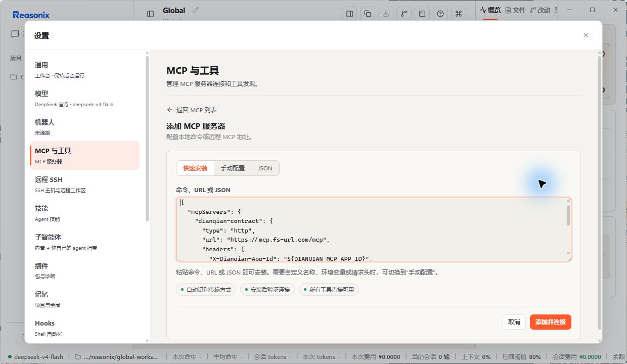Open 通用 settings section
This screenshot has height=364, width=627.
pos(84,70)
